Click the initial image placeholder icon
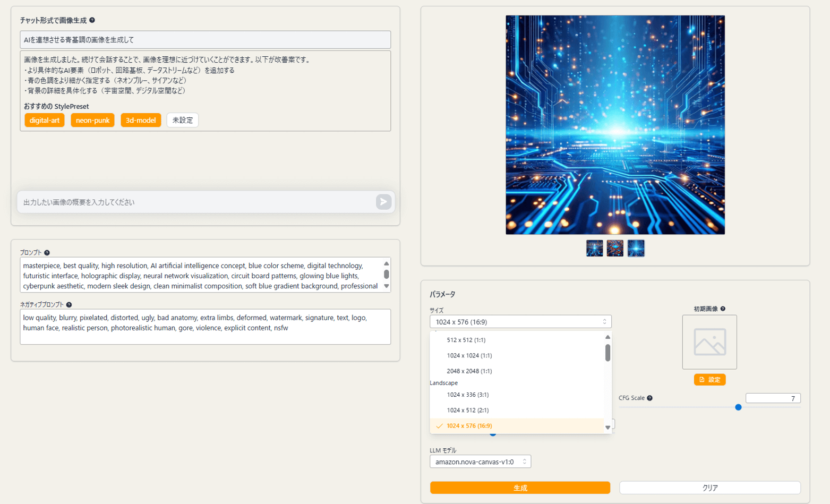The image size is (830, 504). tap(709, 342)
